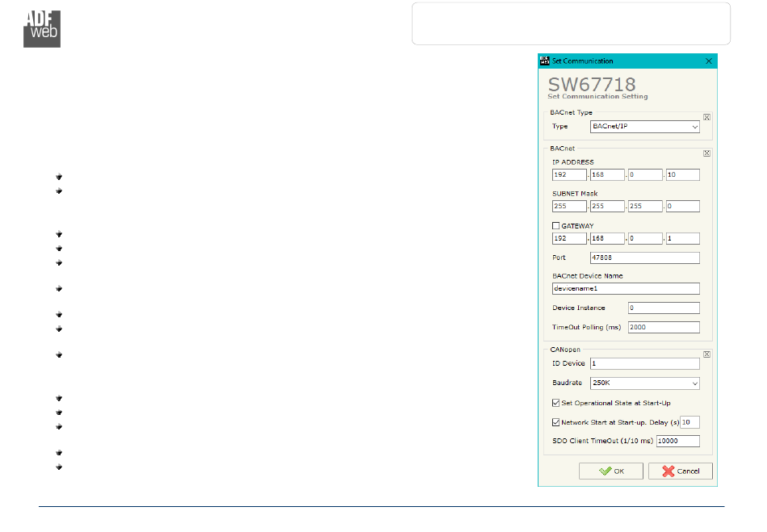Click the 'Device Instance' label
The width and height of the screenshot is (767, 532).
pyautogui.click(x=579, y=308)
